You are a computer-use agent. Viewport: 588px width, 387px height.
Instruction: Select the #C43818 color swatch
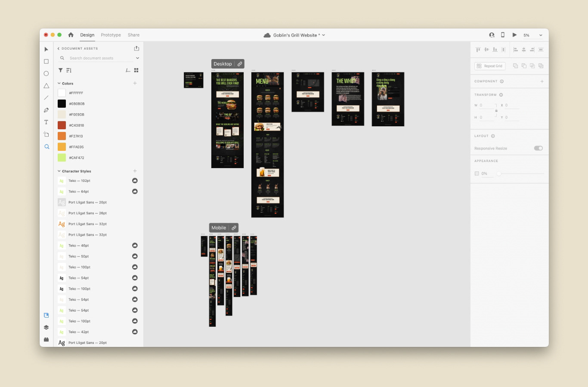pyautogui.click(x=62, y=125)
